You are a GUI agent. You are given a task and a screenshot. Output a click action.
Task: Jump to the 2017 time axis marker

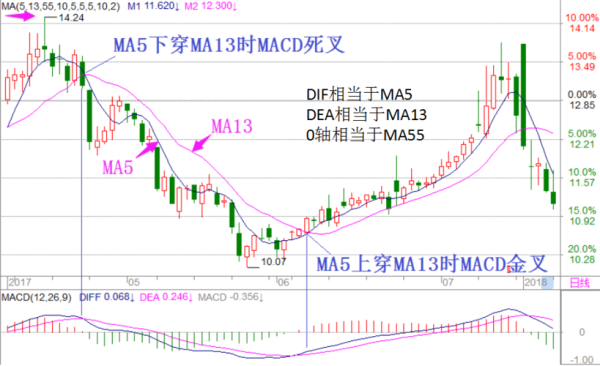point(20,283)
